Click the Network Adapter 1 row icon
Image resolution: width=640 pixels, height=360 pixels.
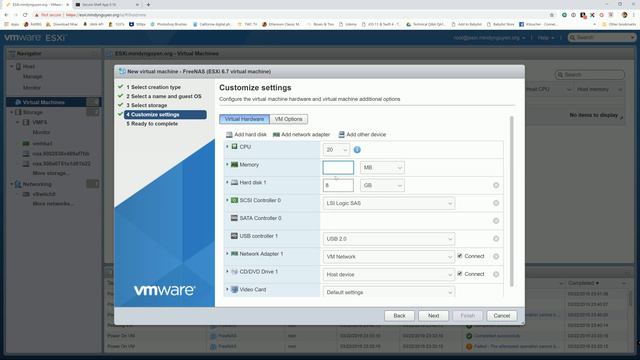[234, 253]
